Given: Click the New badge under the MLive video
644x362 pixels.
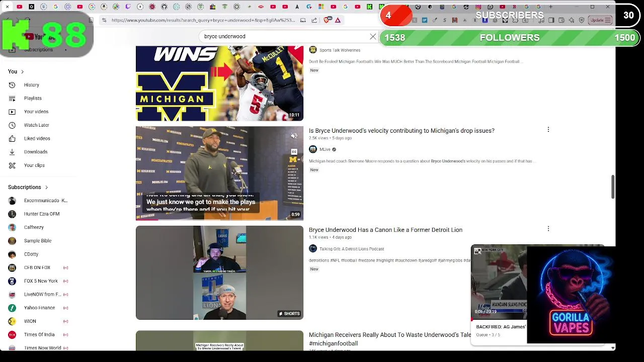Looking at the screenshot, I should 314,170.
